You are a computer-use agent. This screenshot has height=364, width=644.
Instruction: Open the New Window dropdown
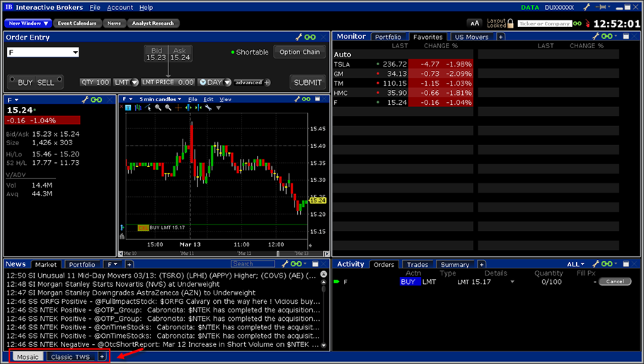tap(28, 23)
